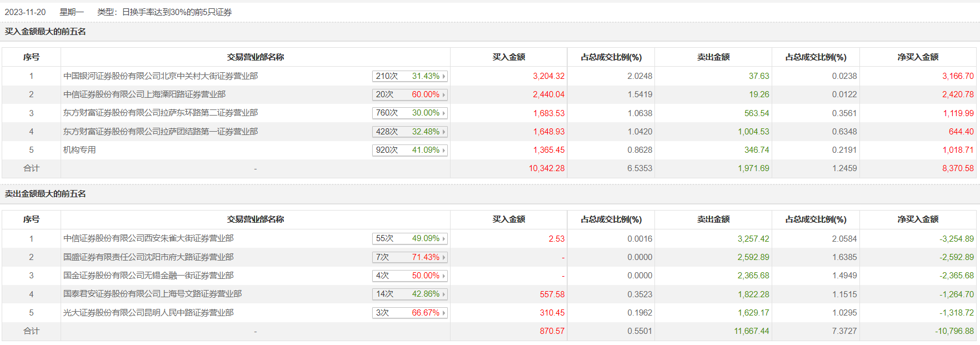This screenshot has height=345, width=980.
Task: Open 中国银河证券 北京中关村大街 branch link
Action: coord(161,76)
